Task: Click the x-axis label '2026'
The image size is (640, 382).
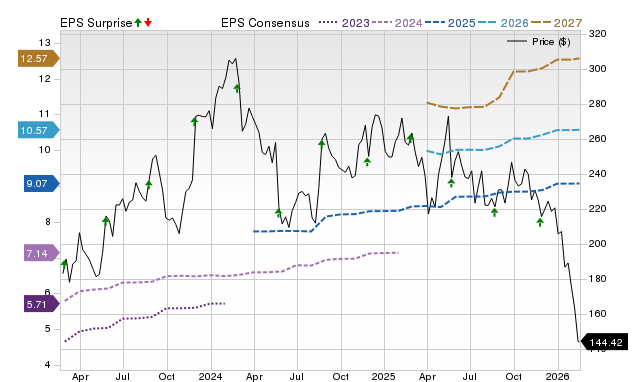Action: [558, 376]
